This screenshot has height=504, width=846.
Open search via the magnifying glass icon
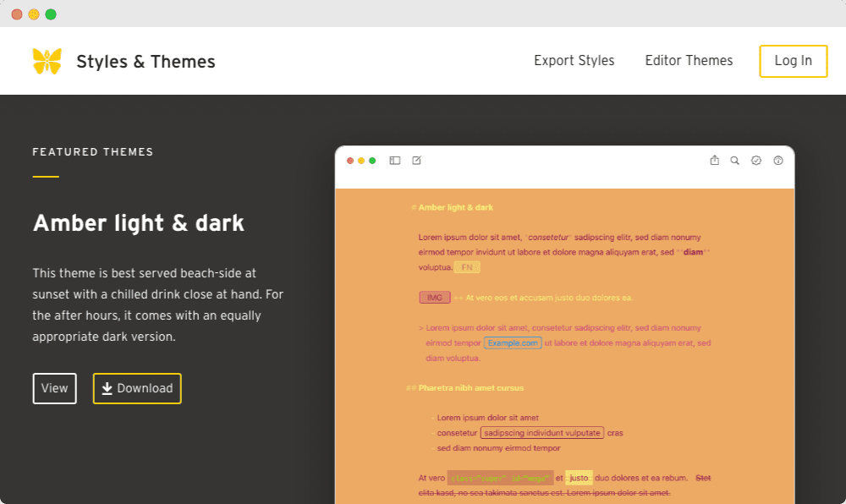click(x=735, y=160)
